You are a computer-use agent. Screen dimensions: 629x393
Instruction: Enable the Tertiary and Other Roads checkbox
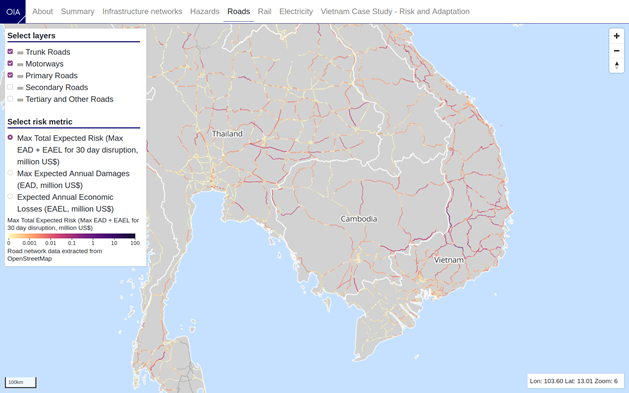(x=10, y=99)
